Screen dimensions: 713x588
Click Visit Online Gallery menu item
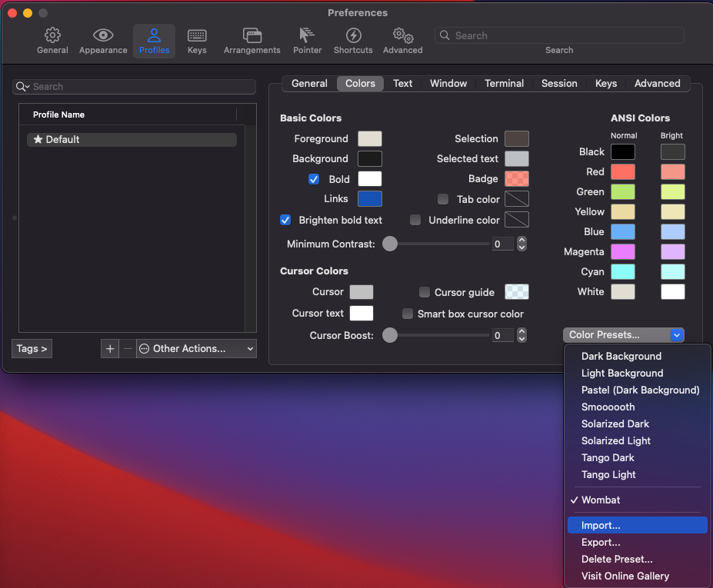point(637,576)
